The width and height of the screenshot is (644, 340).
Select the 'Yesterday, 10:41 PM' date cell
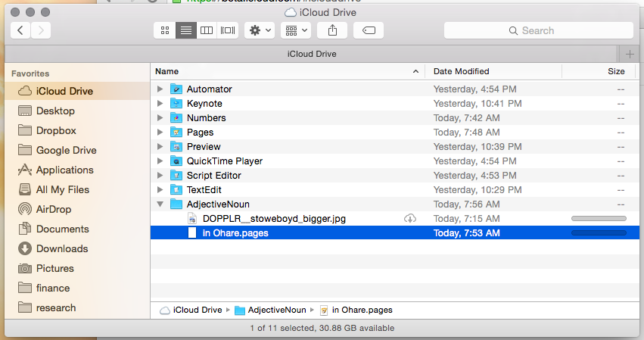(478, 103)
